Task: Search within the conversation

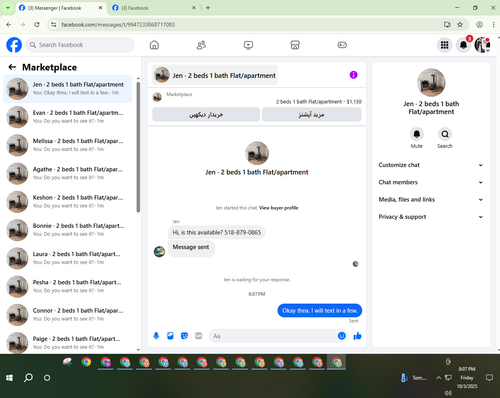Action: (x=445, y=134)
